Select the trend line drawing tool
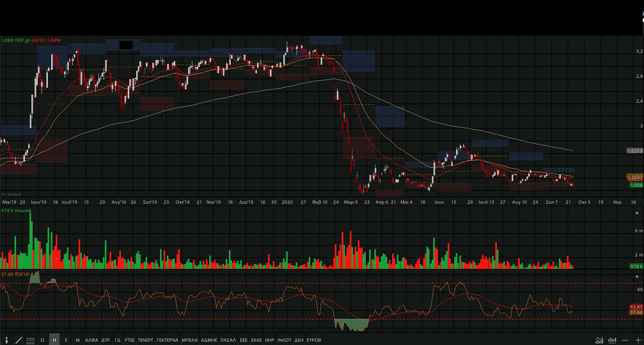 coord(19,340)
